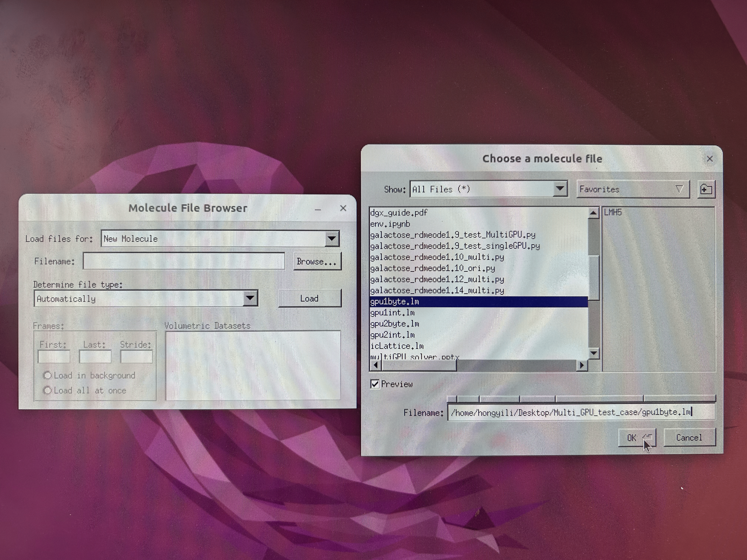Image resolution: width=747 pixels, height=560 pixels.
Task: Click Filename field in Molecule File Browser
Action: (184, 261)
